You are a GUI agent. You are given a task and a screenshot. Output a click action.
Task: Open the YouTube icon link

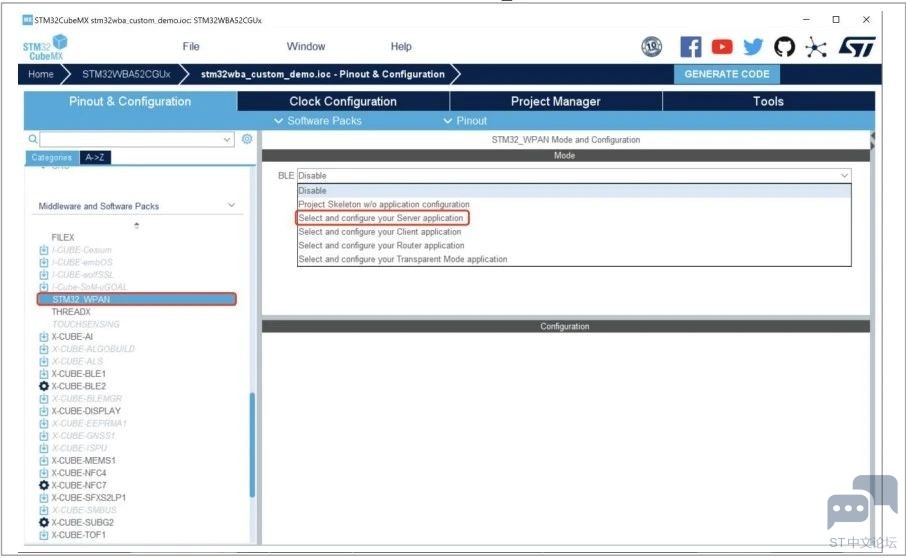[722, 47]
